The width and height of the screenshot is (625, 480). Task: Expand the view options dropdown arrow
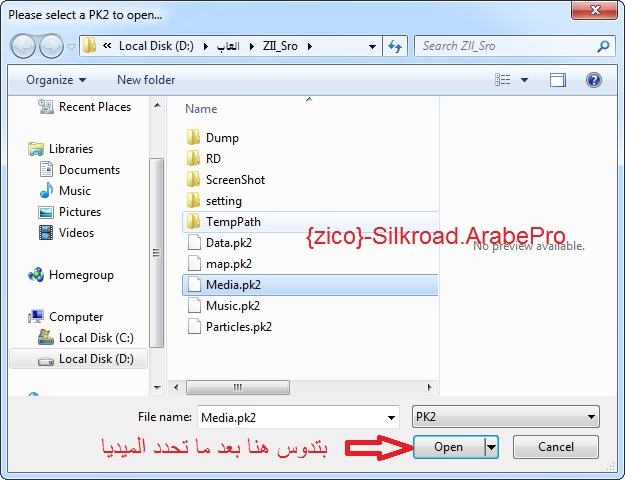(x=525, y=80)
